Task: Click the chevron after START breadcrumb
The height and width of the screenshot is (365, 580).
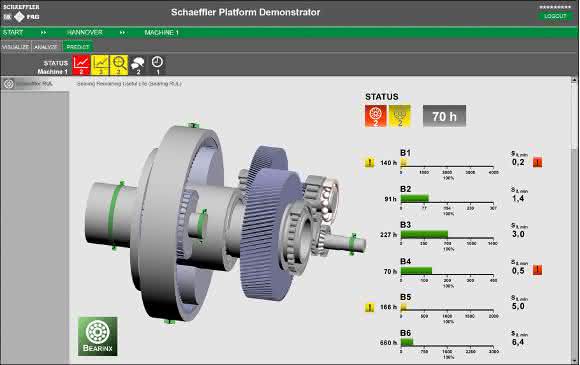Action: tap(43, 33)
